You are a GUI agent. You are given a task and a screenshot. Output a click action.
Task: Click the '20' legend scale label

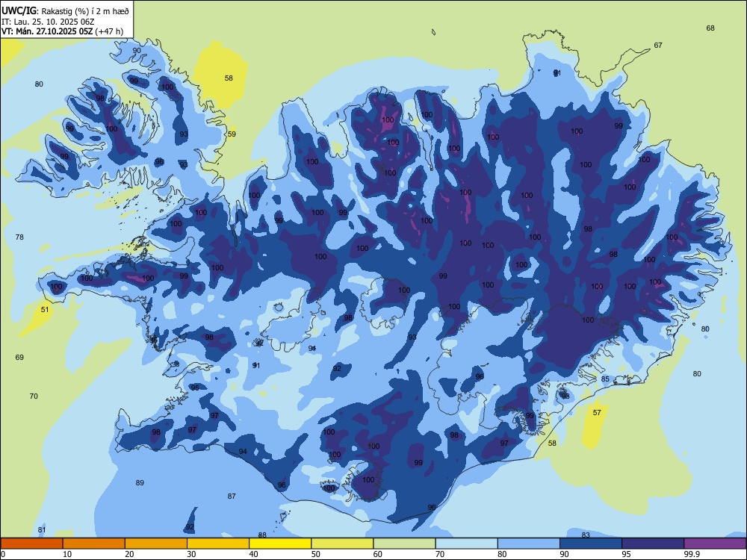129,554
